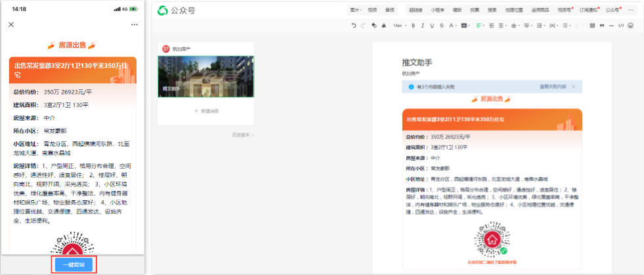Click the 一键复制 one-click copy button
Image resolution: width=644 pixels, height=275 pixels.
click(74, 264)
